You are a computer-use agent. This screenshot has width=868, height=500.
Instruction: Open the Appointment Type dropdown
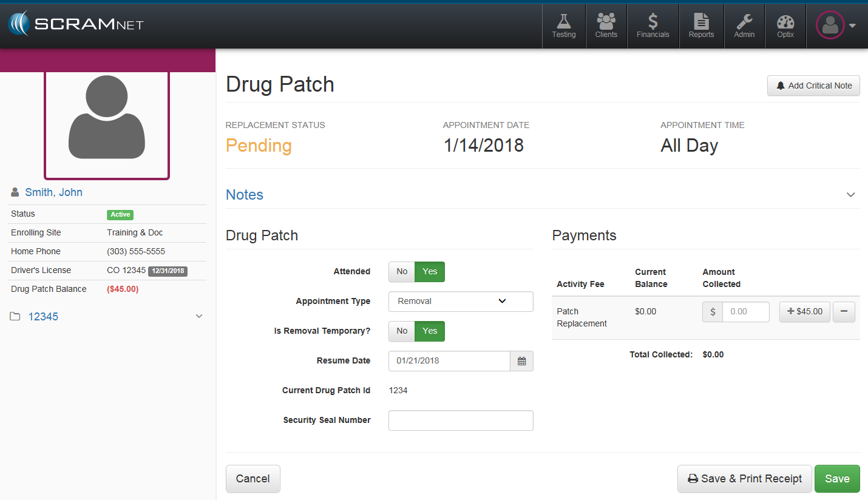pyautogui.click(x=461, y=302)
